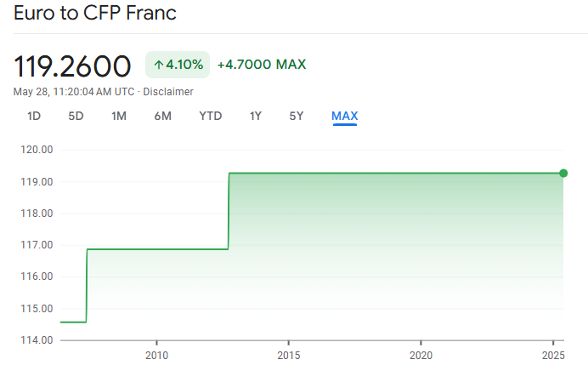Show the 1M chart view

tap(119, 116)
